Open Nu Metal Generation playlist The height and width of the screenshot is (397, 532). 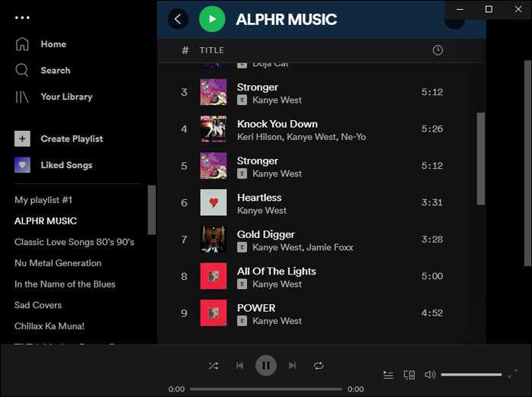58,263
